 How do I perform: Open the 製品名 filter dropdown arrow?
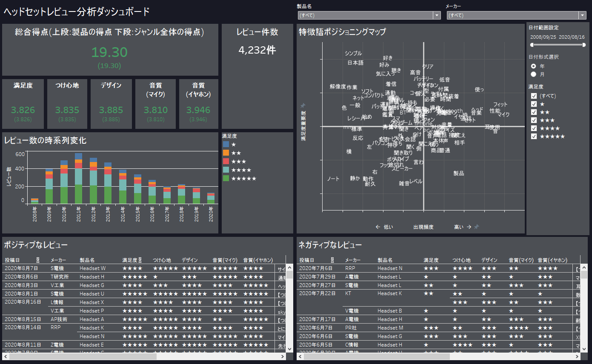pos(437,15)
